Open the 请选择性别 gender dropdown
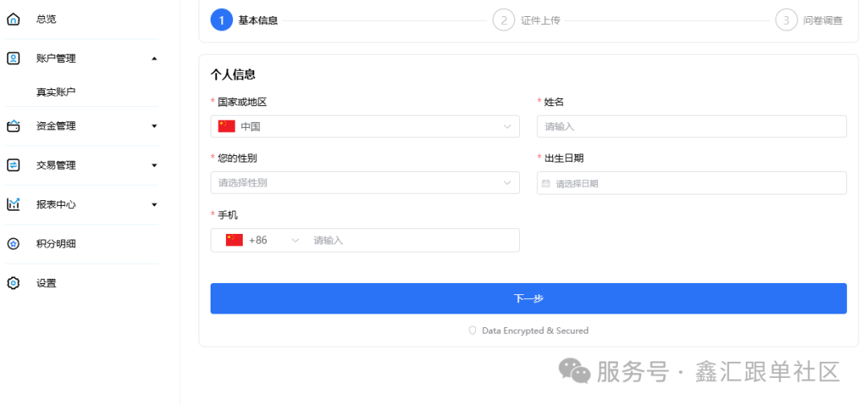 click(365, 182)
